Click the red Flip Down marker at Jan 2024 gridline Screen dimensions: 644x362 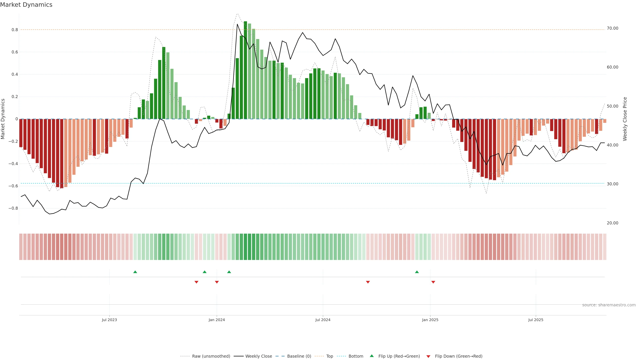(217, 282)
